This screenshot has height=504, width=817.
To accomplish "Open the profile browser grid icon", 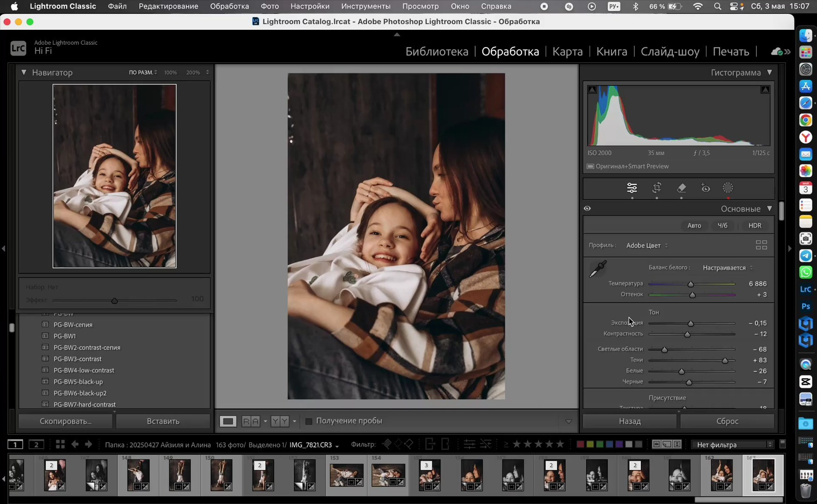I will pos(761,245).
